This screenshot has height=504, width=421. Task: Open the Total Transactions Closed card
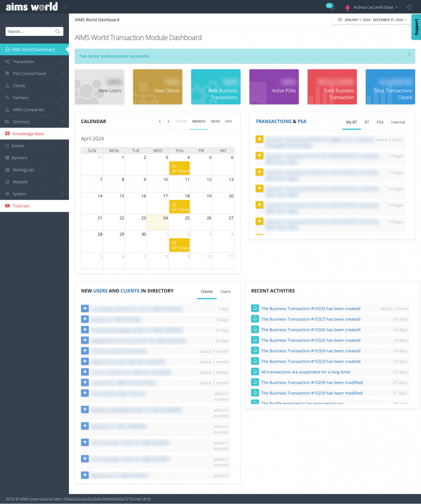390,87
